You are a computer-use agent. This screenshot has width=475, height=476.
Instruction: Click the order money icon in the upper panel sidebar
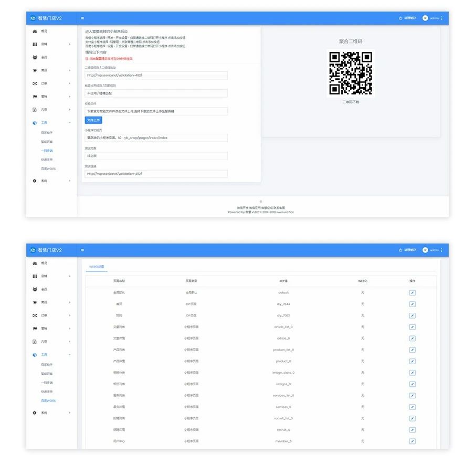pyautogui.click(x=35, y=83)
